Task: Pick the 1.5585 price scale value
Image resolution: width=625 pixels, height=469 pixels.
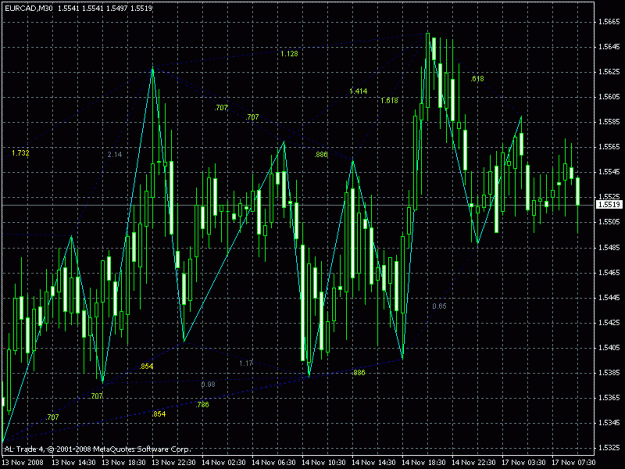Action: 609,122
